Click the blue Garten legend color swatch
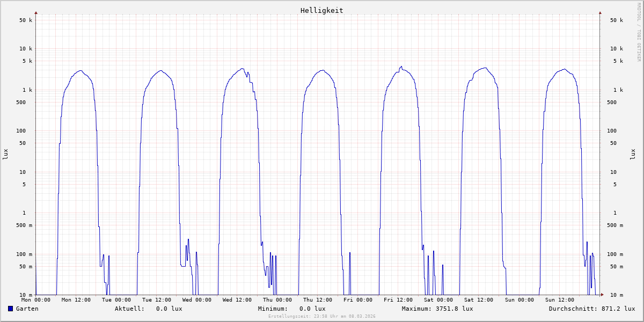Viewport: 644px width, 322px height. pos(10,309)
